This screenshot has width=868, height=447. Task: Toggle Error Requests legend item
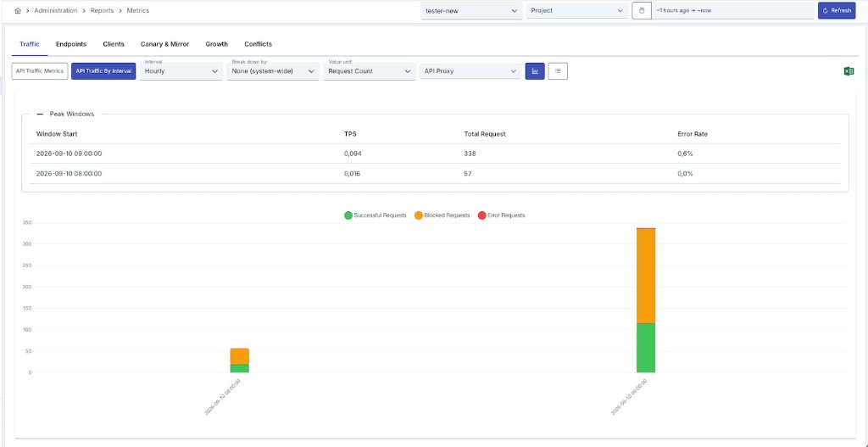pyautogui.click(x=501, y=215)
